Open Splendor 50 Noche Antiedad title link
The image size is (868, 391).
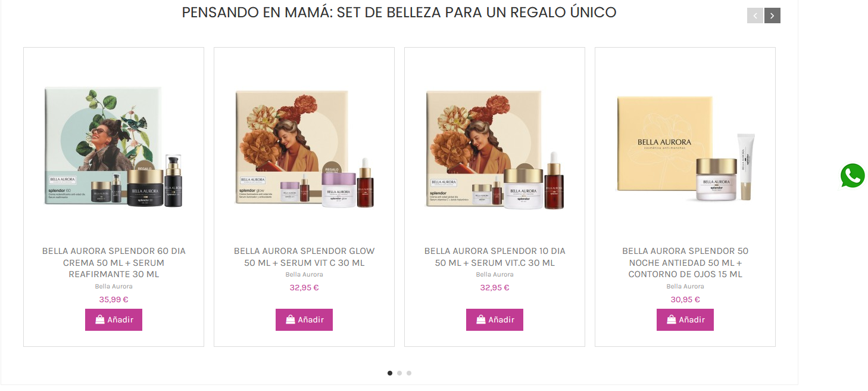coord(685,263)
